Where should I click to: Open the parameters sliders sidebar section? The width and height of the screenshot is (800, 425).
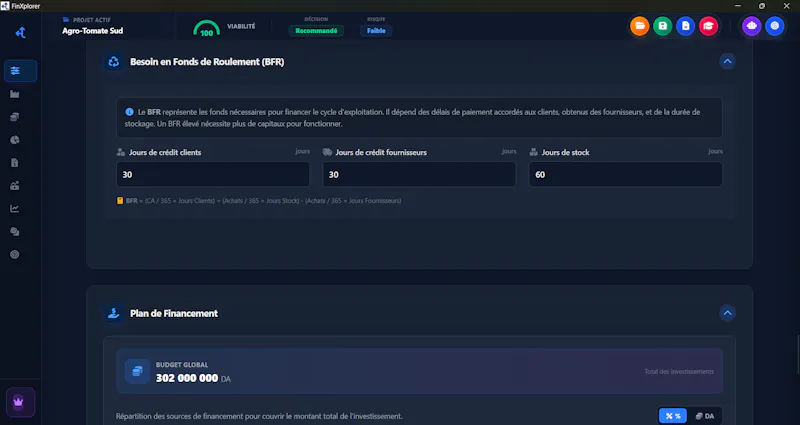click(20, 71)
